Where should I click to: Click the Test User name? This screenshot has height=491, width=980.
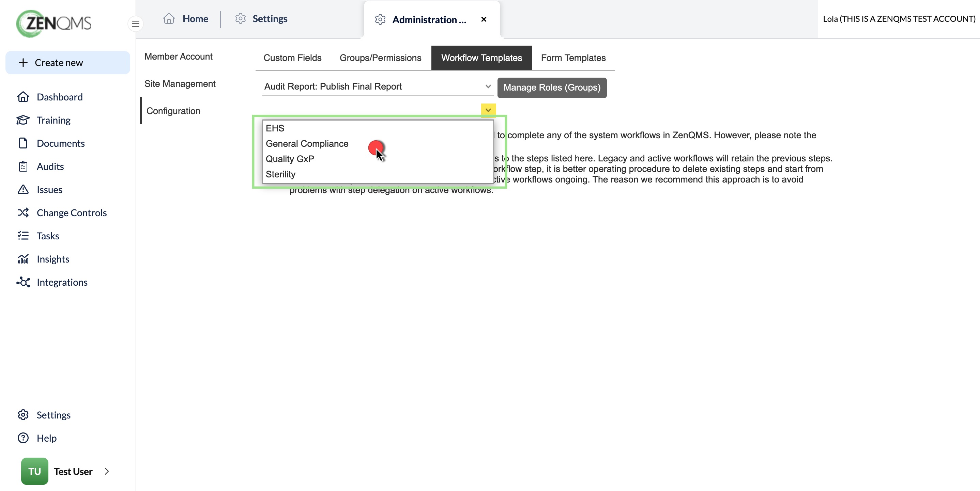point(73,471)
